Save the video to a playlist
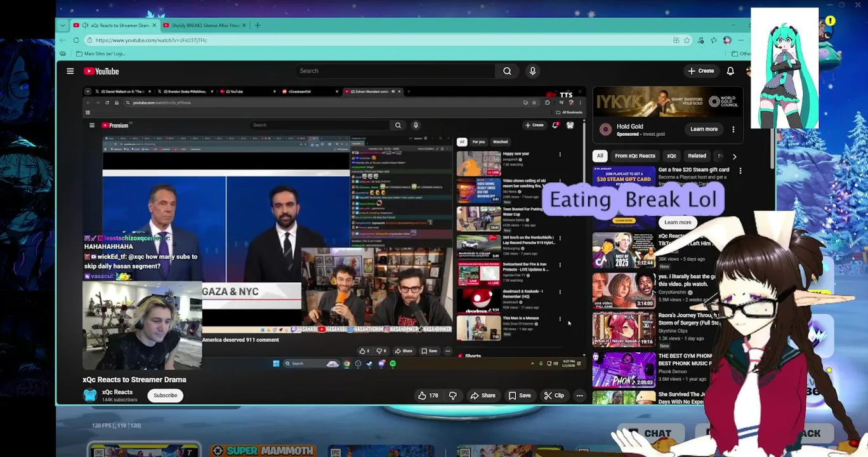 click(520, 395)
